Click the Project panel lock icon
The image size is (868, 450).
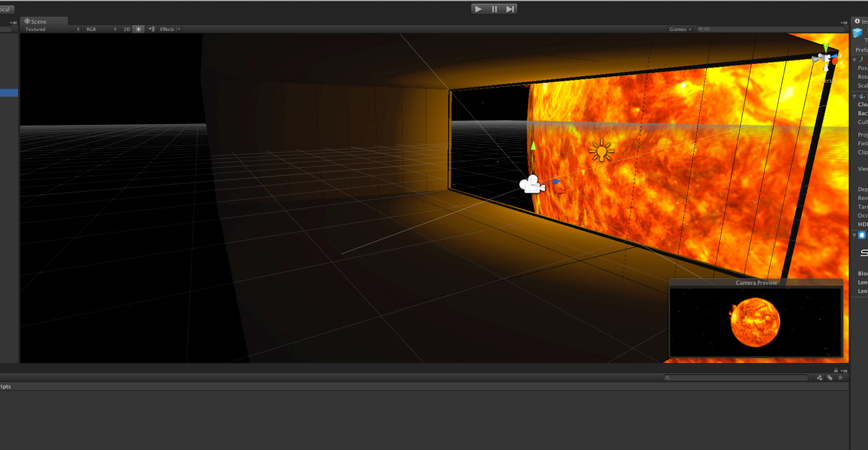(836, 371)
